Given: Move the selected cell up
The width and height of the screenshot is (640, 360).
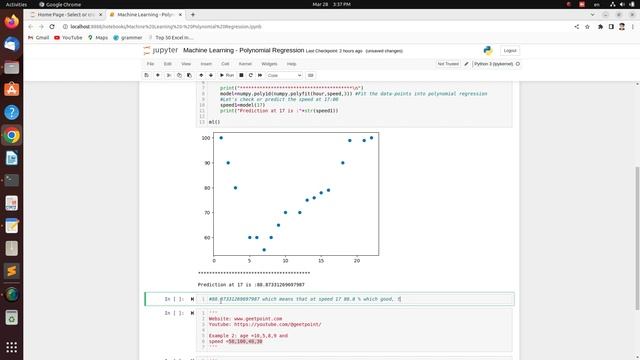Looking at the screenshot, I should click(x=201, y=76).
